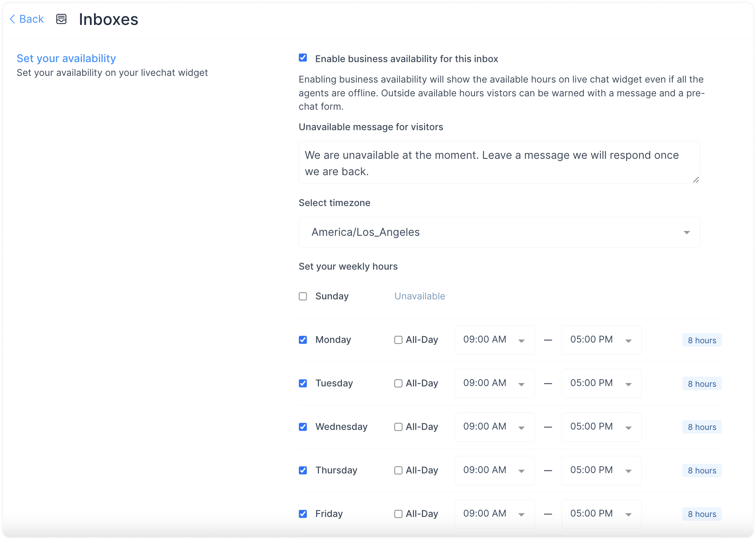The width and height of the screenshot is (756, 540).
Task: Disable the Monday availability checkbox
Action: 303,340
